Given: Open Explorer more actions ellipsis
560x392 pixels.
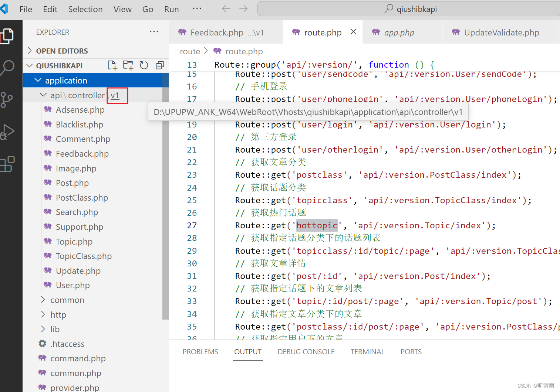Looking at the screenshot, I should click(x=154, y=32).
